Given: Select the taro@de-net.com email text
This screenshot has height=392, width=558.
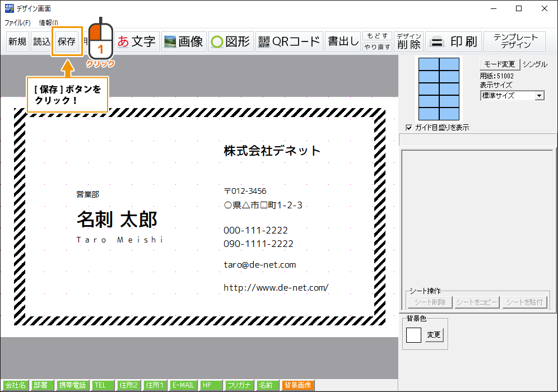Looking at the screenshot, I should tap(260, 265).
